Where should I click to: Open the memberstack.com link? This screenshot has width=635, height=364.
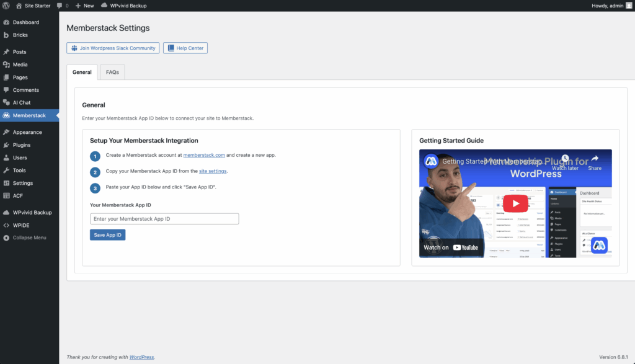[204, 155]
